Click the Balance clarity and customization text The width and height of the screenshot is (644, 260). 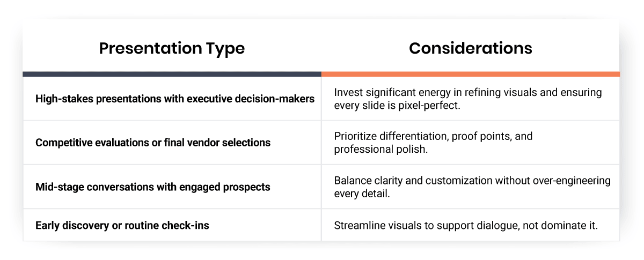click(x=472, y=187)
